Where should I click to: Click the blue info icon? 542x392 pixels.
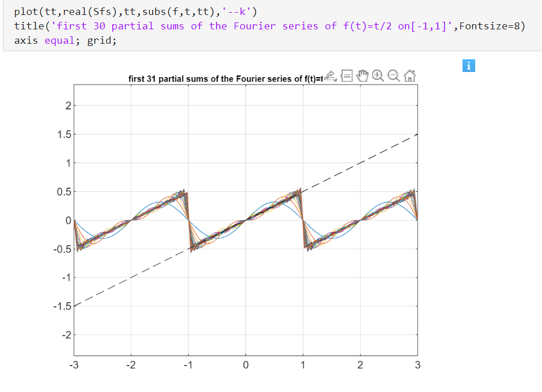coord(469,66)
